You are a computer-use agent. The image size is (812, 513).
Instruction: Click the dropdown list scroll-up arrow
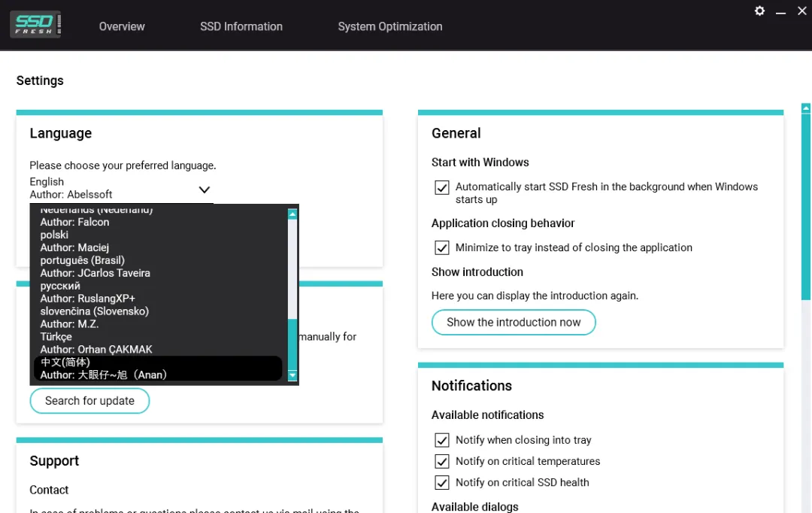292,214
